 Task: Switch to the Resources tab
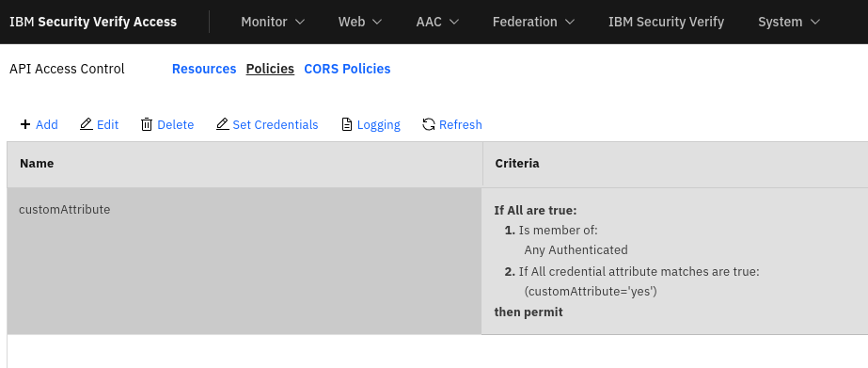pos(204,69)
